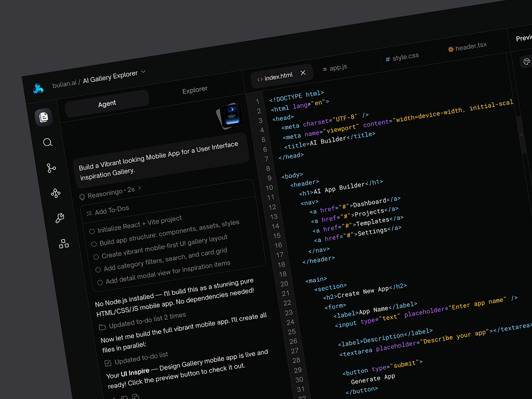
Task: Mark Add category filters to-do as done
Action: (x=98, y=269)
